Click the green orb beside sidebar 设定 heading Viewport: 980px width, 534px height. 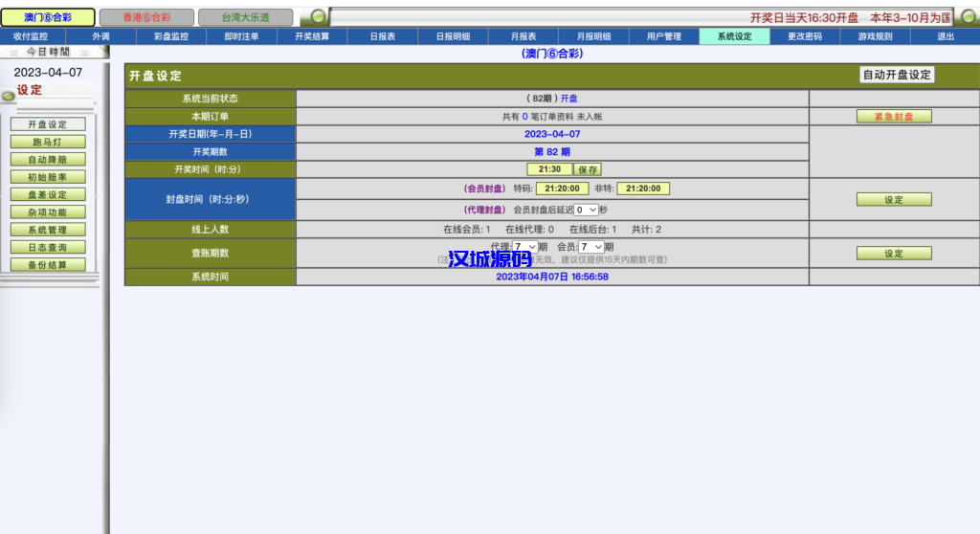click(9, 95)
